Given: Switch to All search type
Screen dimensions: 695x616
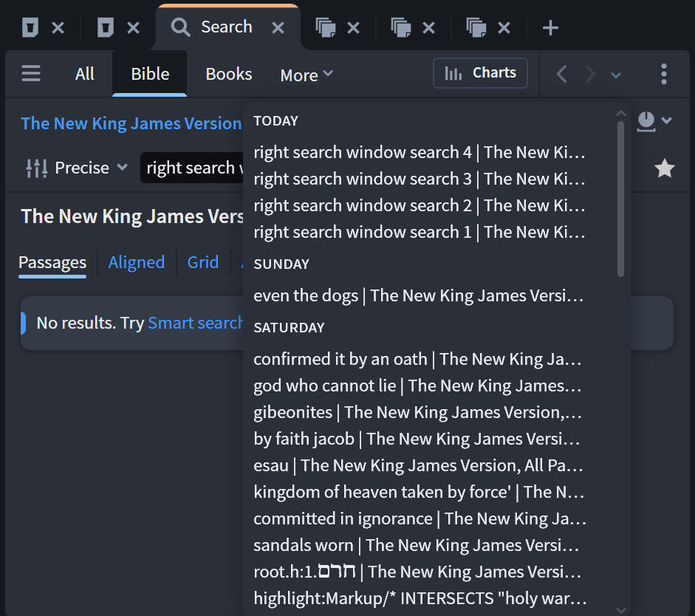Looking at the screenshot, I should 84,74.
